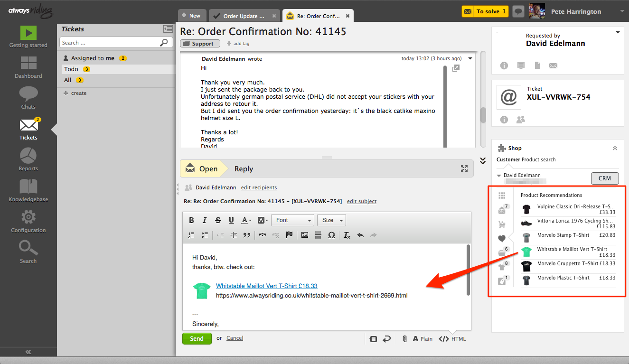Open the David Edelmann message in a separate window

tap(456, 68)
